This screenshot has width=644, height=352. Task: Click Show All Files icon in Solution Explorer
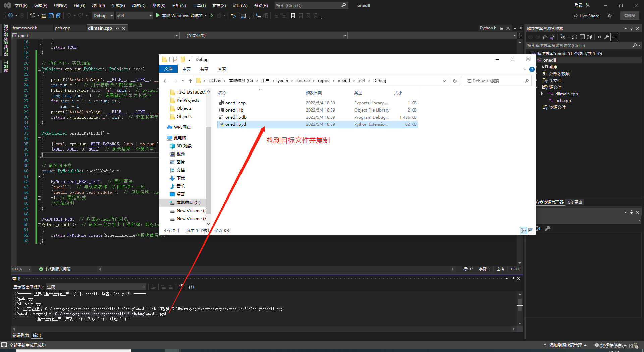coord(589,37)
